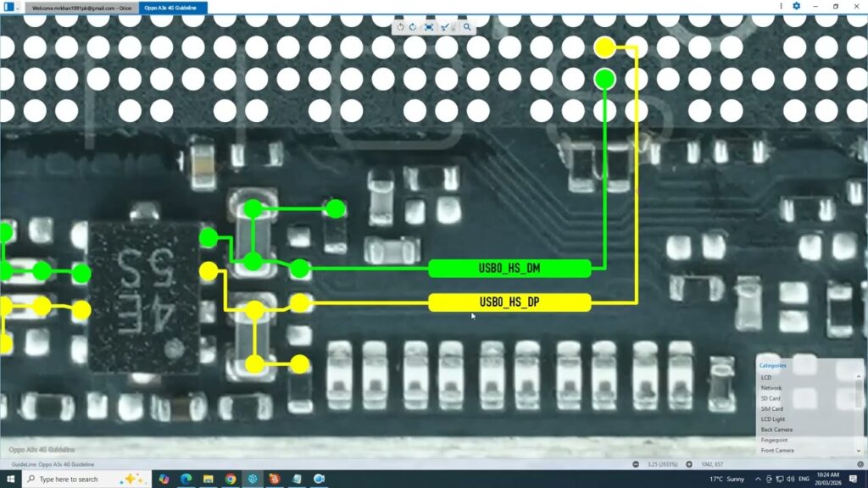
Task: Click the three-dot menu in title bar
Action: click(x=781, y=6)
